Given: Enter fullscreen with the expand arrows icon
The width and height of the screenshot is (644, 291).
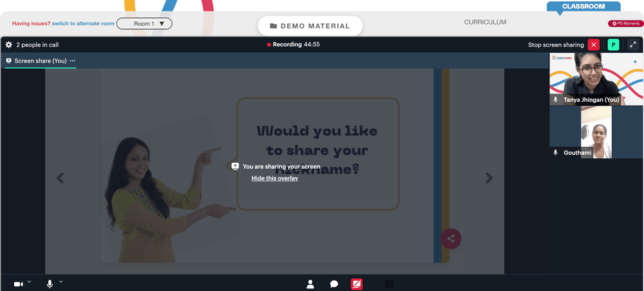Looking at the screenshot, I should click(633, 44).
